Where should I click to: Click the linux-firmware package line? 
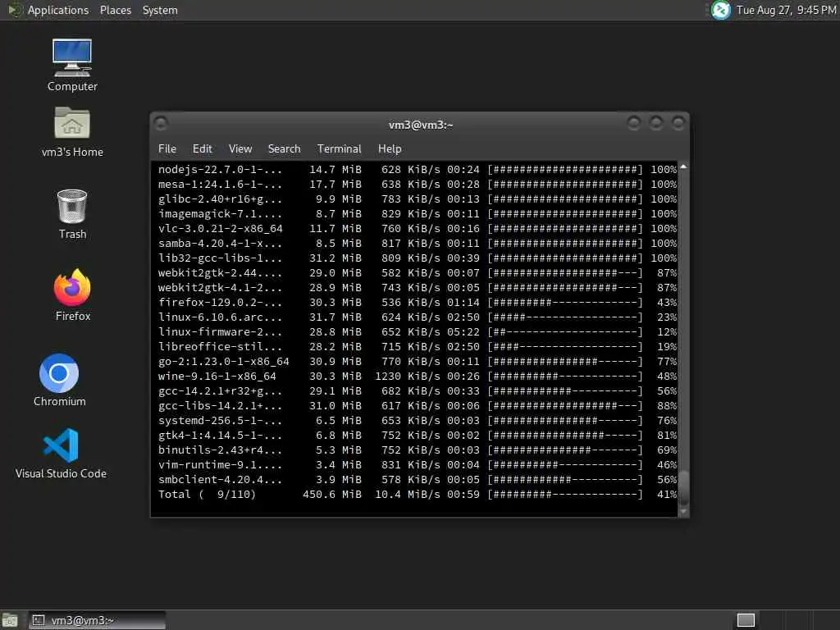coord(418,332)
